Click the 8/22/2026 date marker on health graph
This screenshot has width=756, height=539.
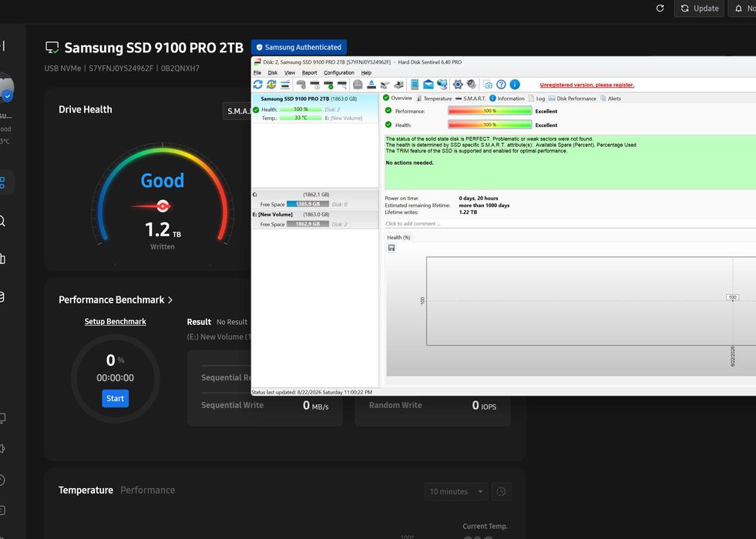[732, 357]
